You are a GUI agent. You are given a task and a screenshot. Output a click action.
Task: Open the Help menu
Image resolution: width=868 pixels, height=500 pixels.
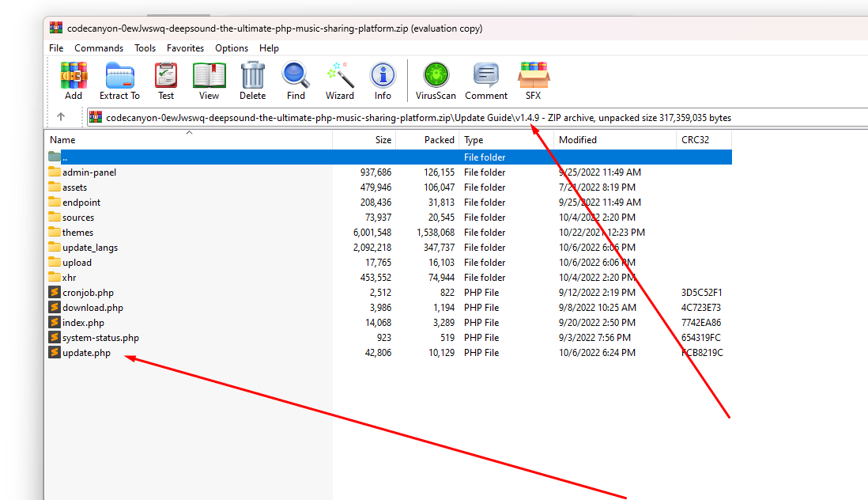pyautogui.click(x=269, y=48)
